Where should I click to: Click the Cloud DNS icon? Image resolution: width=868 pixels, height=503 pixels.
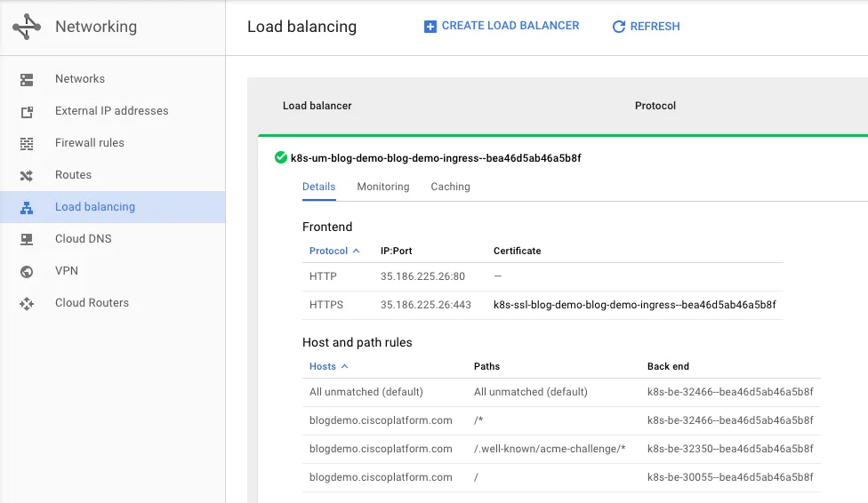pos(27,240)
